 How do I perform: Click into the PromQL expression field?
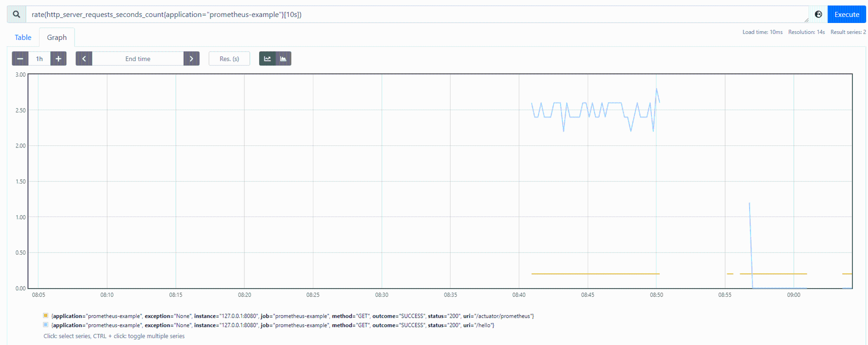pos(418,14)
